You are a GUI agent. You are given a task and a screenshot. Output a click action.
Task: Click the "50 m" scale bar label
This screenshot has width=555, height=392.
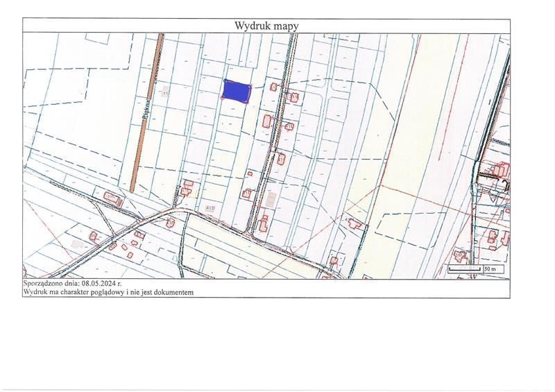490,269
